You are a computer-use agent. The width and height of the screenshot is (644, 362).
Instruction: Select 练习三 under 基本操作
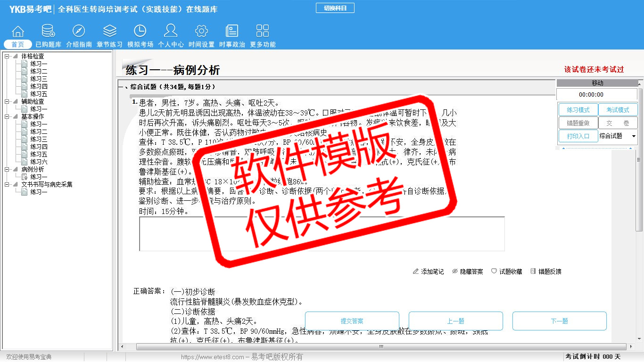point(39,139)
